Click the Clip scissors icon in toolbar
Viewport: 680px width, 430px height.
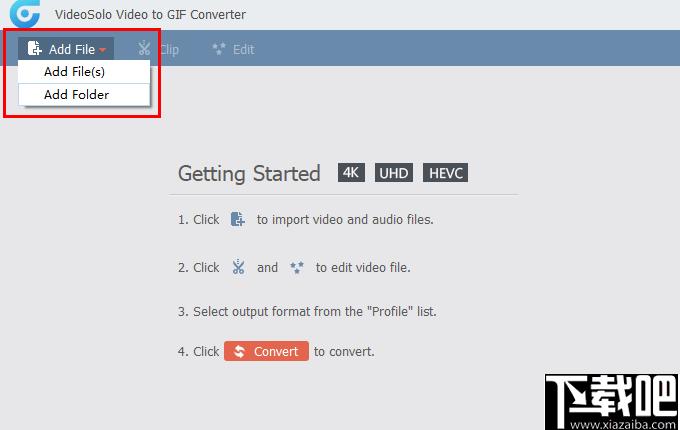click(144, 49)
